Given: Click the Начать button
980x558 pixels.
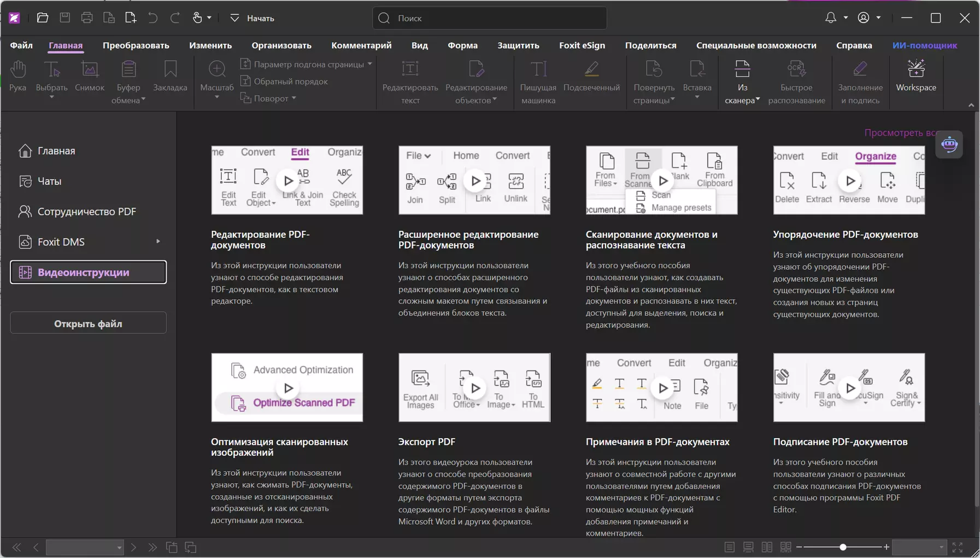Looking at the screenshot, I should click(253, 18).
